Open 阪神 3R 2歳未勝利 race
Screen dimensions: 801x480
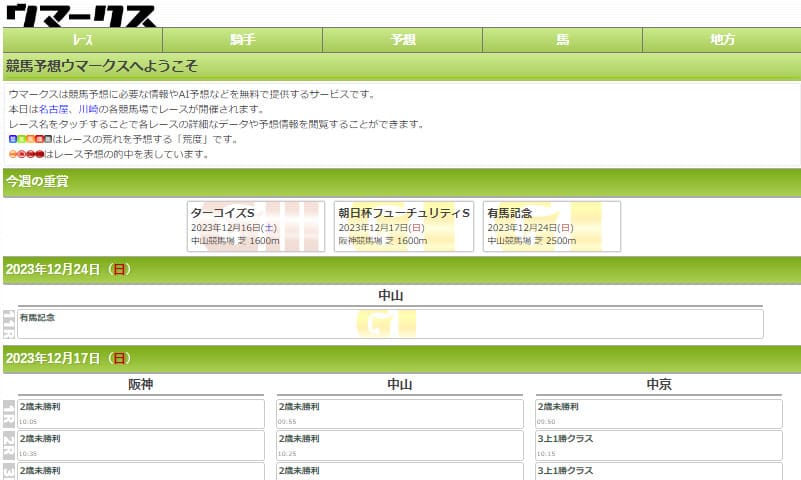[x=141, y=471]
